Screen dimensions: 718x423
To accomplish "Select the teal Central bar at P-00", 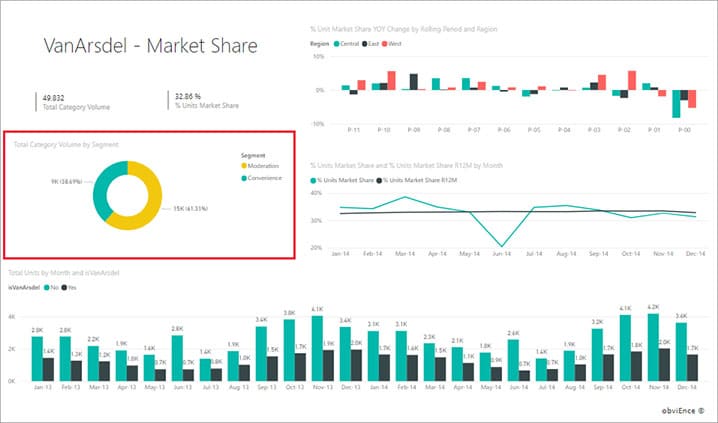I will [676, 104].
